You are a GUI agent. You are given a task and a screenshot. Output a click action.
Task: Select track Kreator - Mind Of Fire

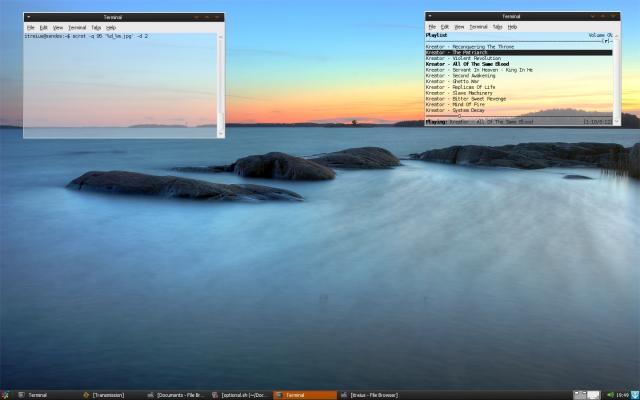(x=455, y=104)
